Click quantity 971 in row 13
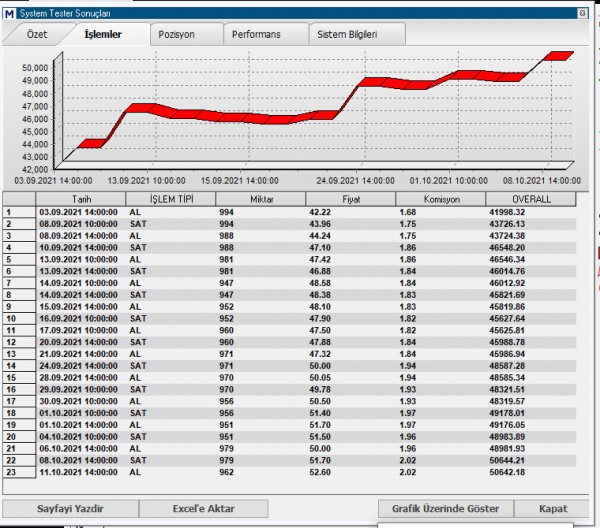The height and width of the screenshot is (528, 600). point(226,354)
